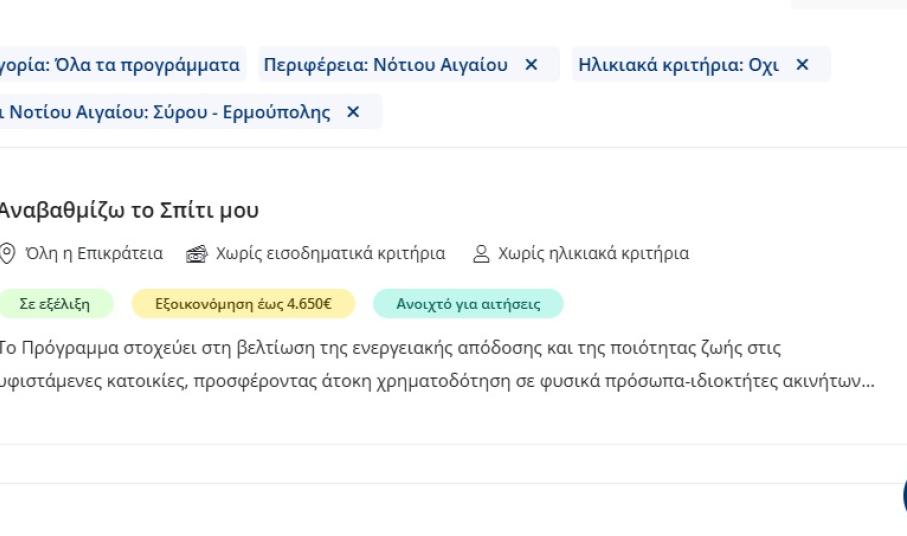Click the green Σε εξέλιξη badge
The image size is (907, 536).
coord(55,304)
